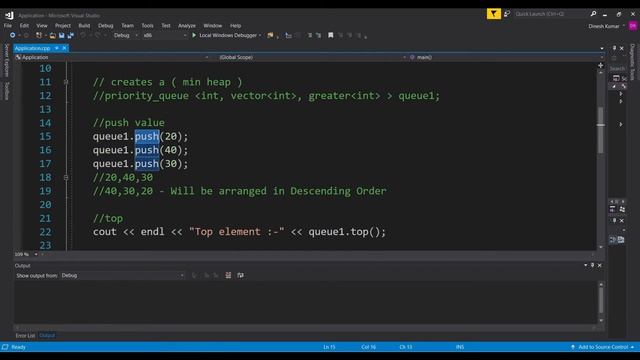The image size is (640, 360).
Task: Open the Debug configuration dropdown
Action: pyautogui.click(x=125, y=36)
